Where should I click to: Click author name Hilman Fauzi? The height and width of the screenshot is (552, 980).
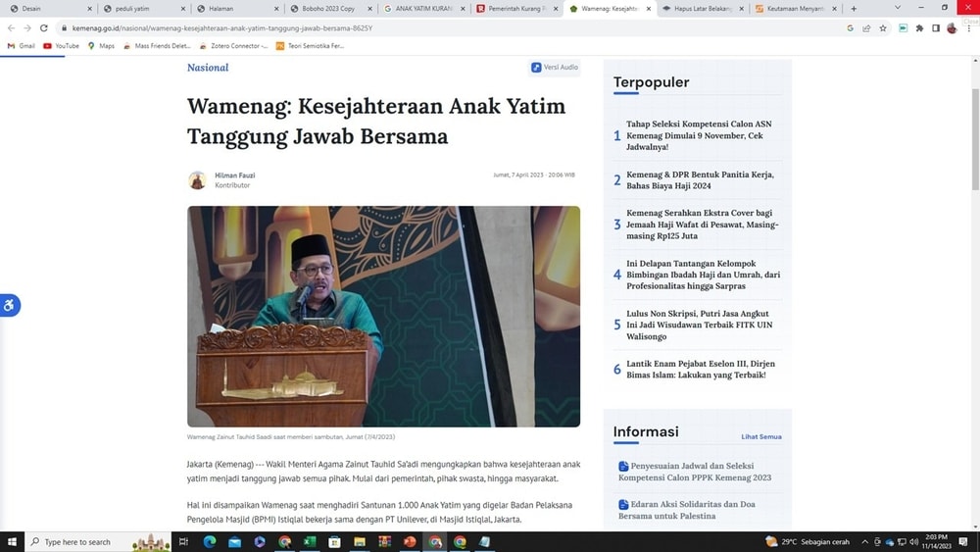click(235, 176)
